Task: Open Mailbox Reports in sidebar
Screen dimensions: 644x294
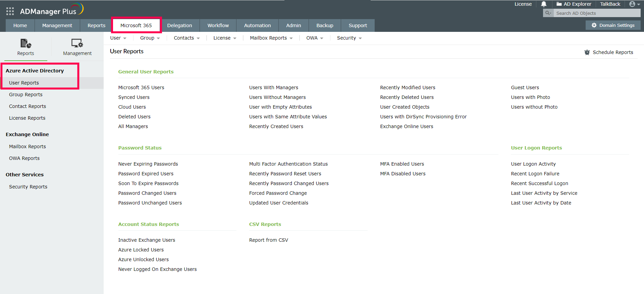Action: click(28, 146)
